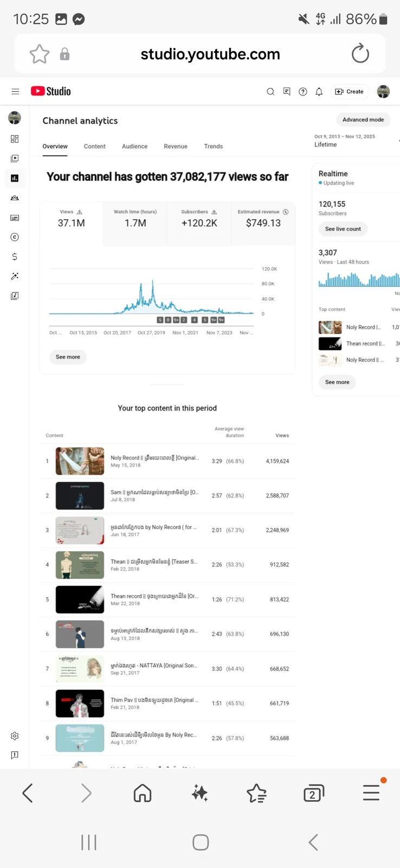This screenshot has width=400, height=868.
Task: Click the Create button
Action: (350, 92)
